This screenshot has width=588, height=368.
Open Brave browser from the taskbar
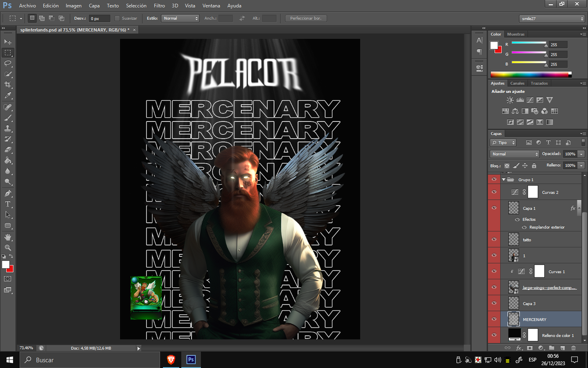pos(170,360)
